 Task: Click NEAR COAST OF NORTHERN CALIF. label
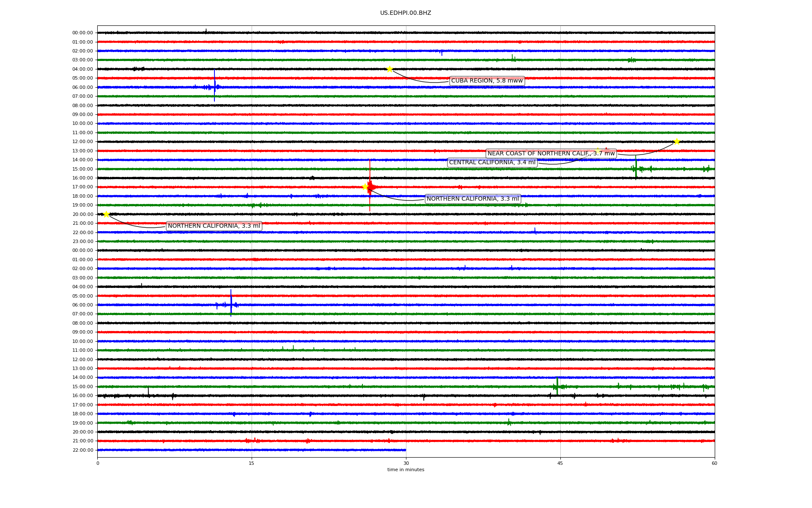coord(551,154)
